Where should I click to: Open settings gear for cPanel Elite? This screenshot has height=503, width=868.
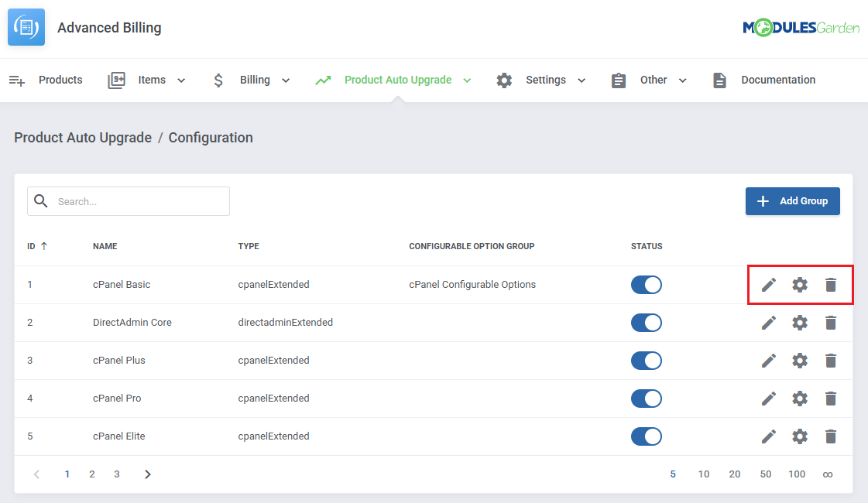(x=799, y=436)
